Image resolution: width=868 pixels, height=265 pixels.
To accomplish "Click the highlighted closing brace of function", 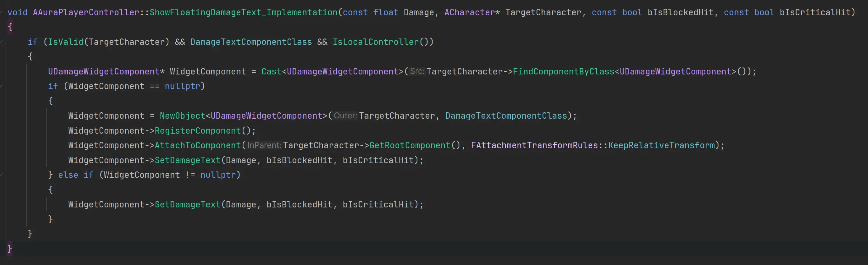I will click(x=10, y=249).
